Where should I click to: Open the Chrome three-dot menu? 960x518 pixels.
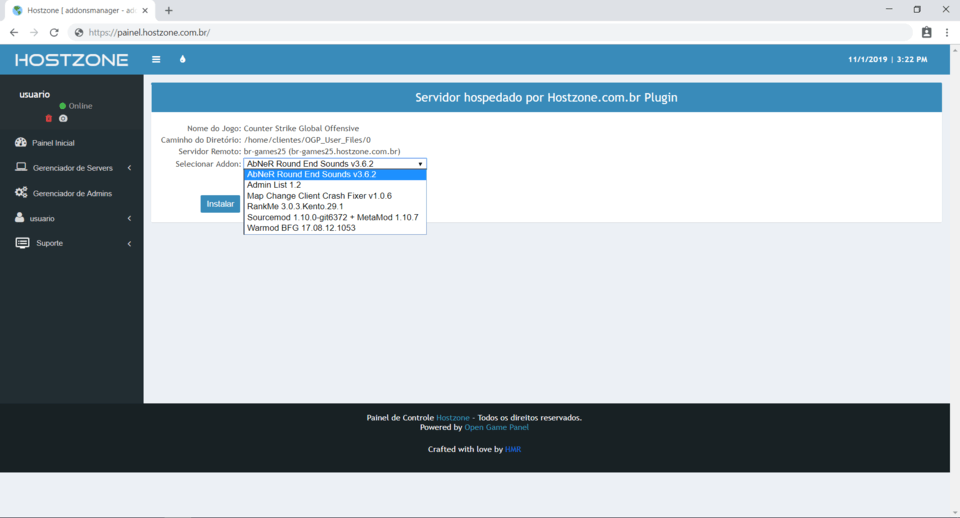pyautogui.click(x=947, y=32)
